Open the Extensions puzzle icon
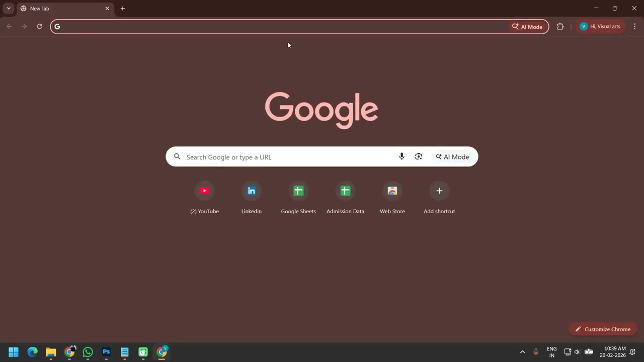This screenshot has width=644, height=362. 560,27
